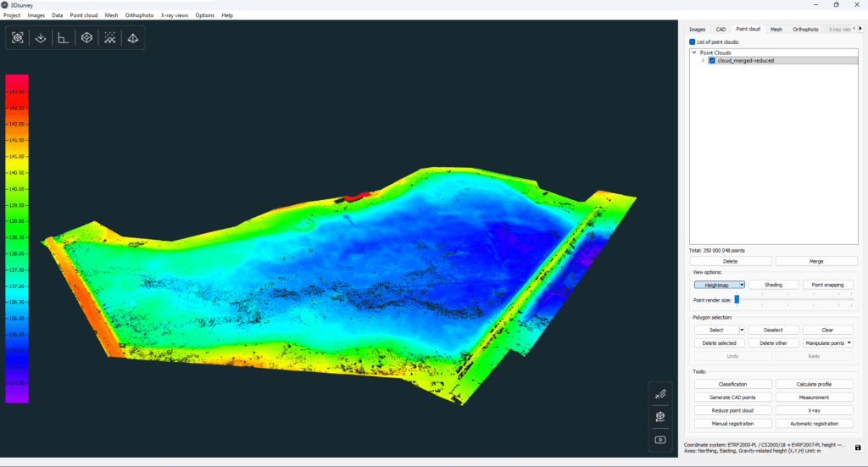Click the Delete button below the point total
Screen dimensions: 868x467
click(730, 261)
